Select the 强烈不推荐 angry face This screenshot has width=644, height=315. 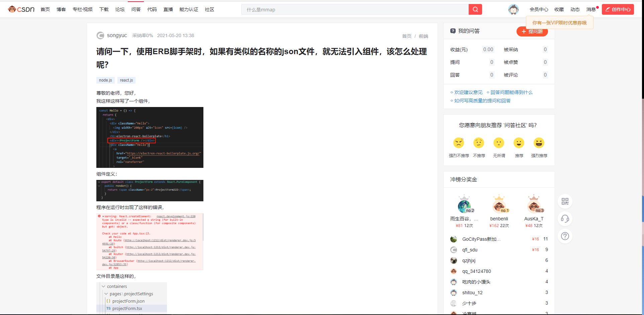point(459,143)
